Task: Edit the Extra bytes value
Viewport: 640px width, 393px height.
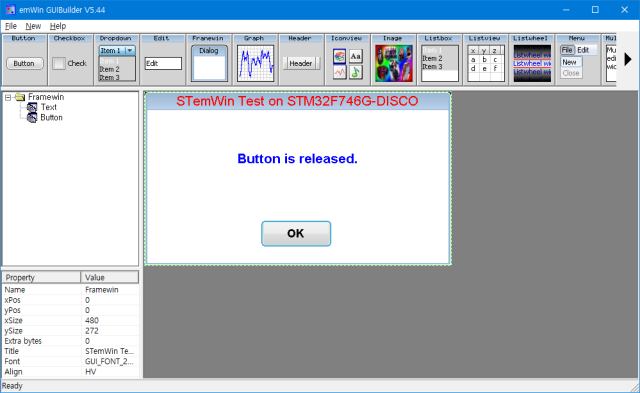Action: click(x=111, y=341)
